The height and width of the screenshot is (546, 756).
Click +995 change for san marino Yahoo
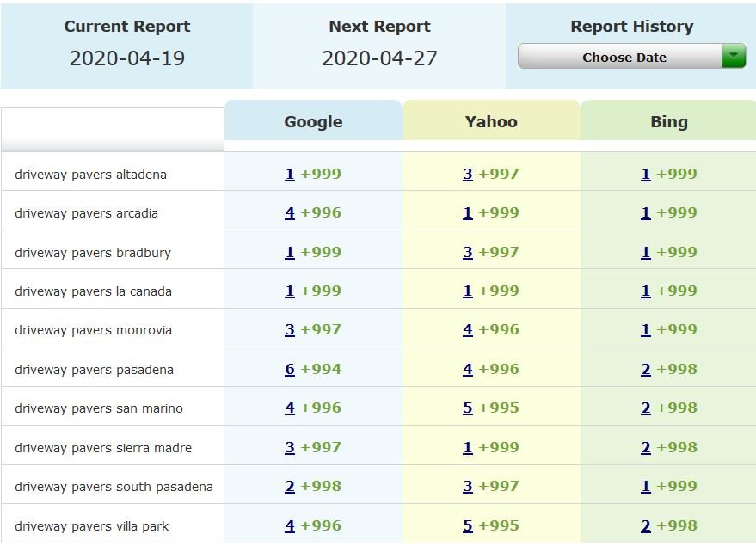coord(499,408)
